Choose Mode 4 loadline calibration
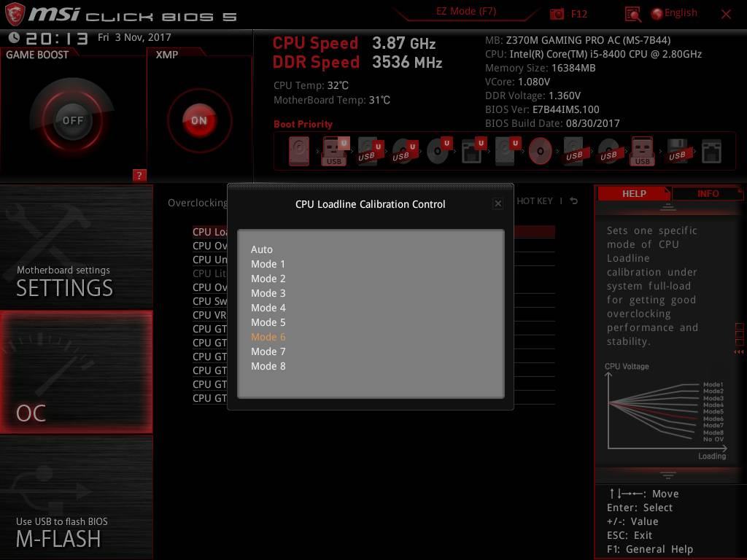This screenshot has width=747, height=560. pos(268,308)
